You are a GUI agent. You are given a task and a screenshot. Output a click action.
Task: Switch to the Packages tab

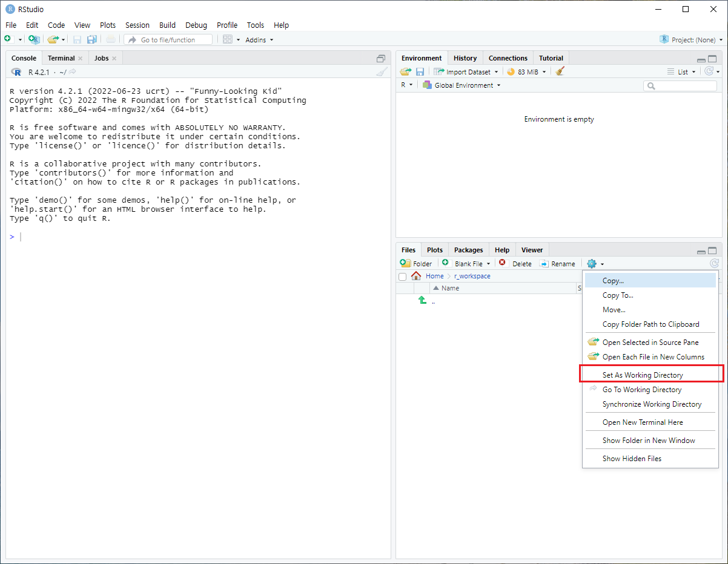click(x=469, y=250)
